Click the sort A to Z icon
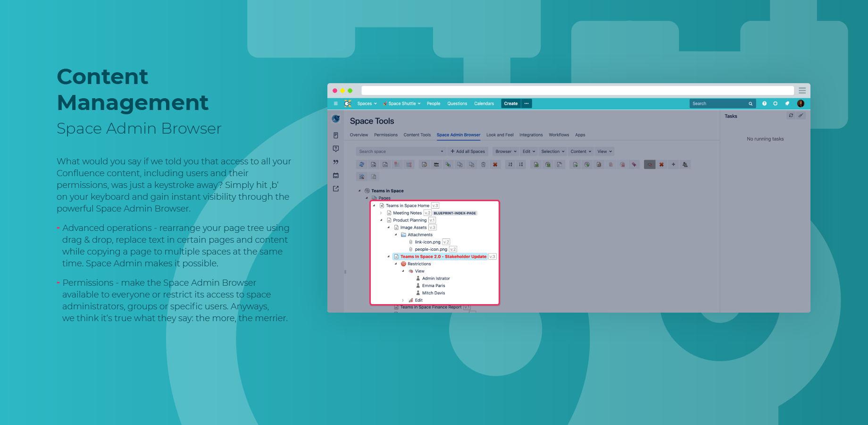 pos(510,164)
